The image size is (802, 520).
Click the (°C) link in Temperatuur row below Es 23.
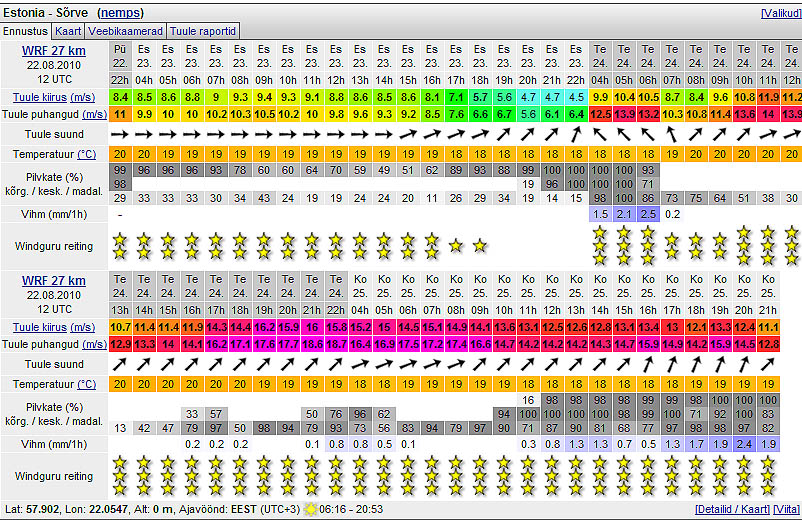tap(86, 154)
